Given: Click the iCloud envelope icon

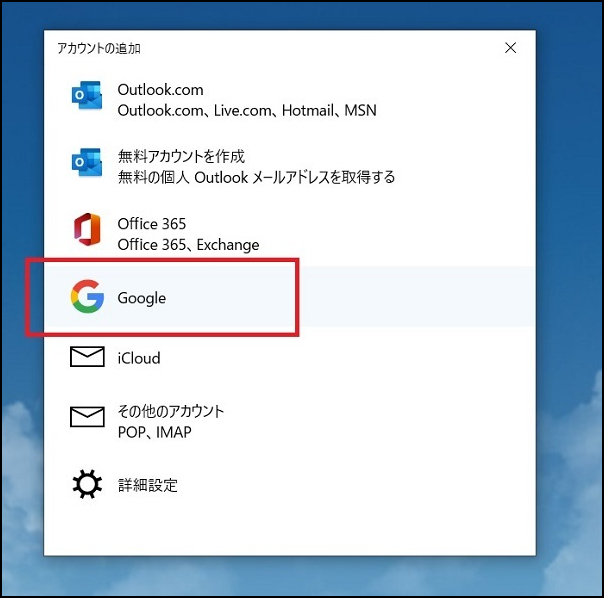Looking at the screenshot, I should point(87,357).
